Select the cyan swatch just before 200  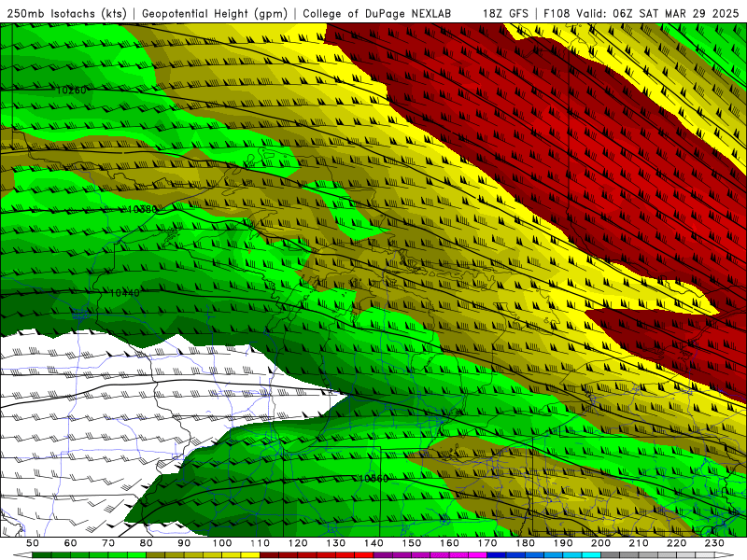click(x=592, y=555)
